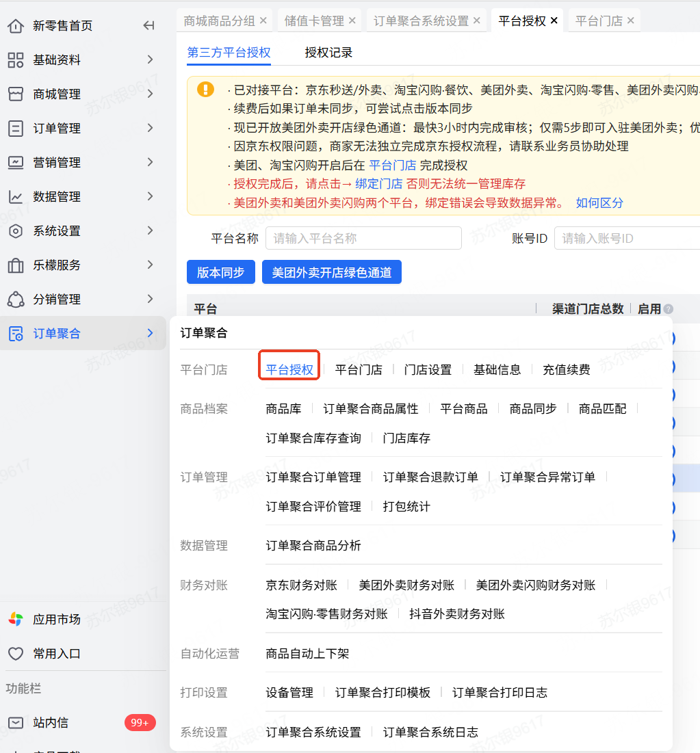Switch to the top 平台门店 tab

pyautogui.click(x=599, y=21)
